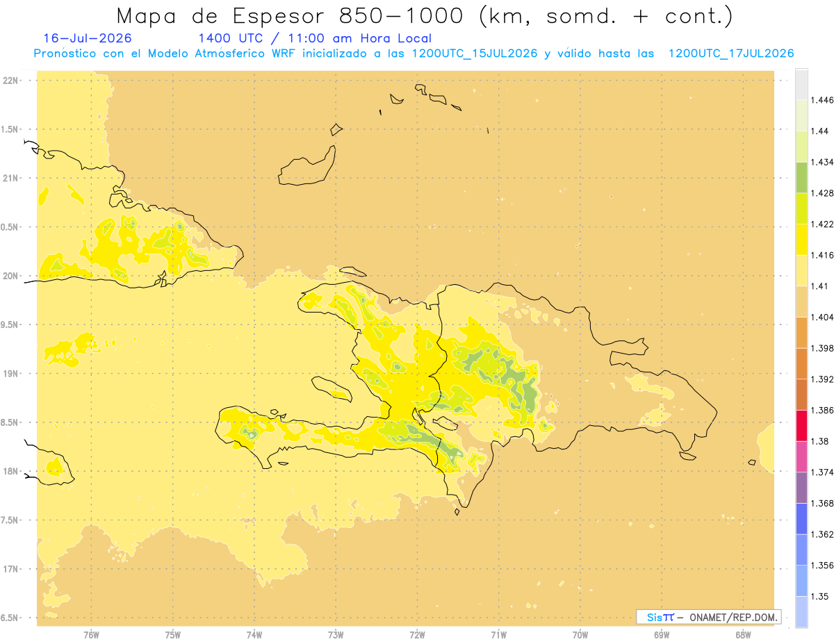
Task: Click the latitude axis label '17N'
Action: pyautogui.click(x=11, y=569)
